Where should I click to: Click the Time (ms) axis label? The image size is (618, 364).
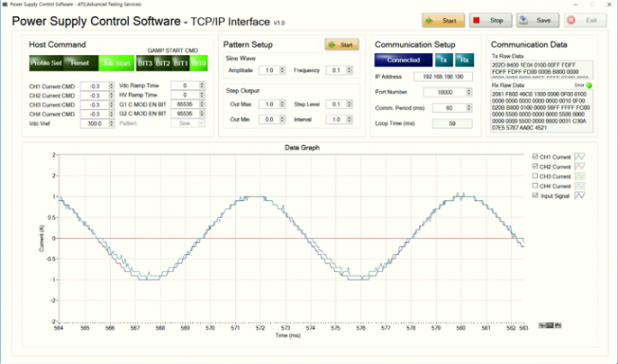click(x=288, y=336)
